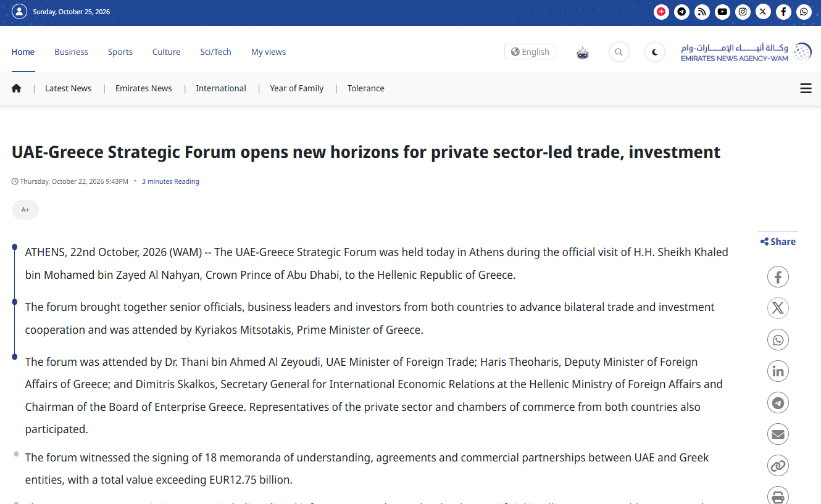Viewport: 821px width, 504px height.
Task: Click the Emirates News Agency-WAM logo
Action: [746, 52]
